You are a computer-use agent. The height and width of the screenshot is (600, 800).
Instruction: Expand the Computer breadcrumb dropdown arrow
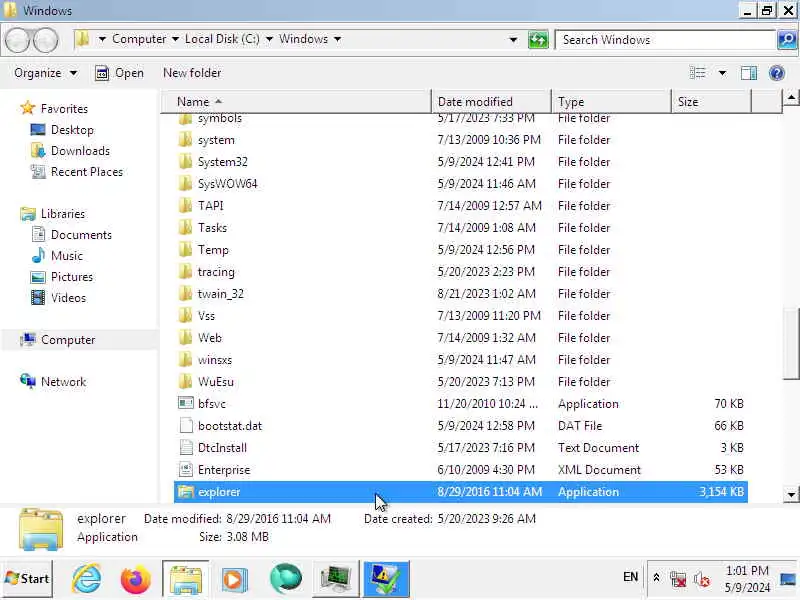(x=175, y=39)
